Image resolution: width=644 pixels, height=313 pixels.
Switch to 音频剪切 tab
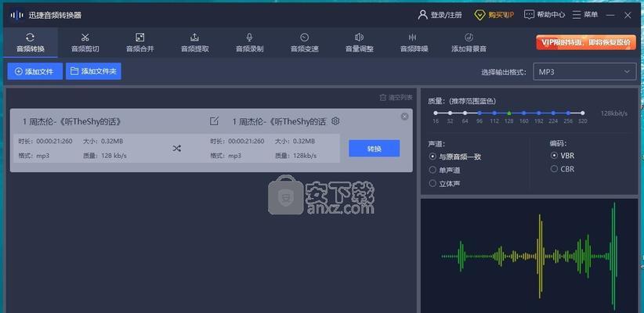pyautogui.click(x=85, y=43)
